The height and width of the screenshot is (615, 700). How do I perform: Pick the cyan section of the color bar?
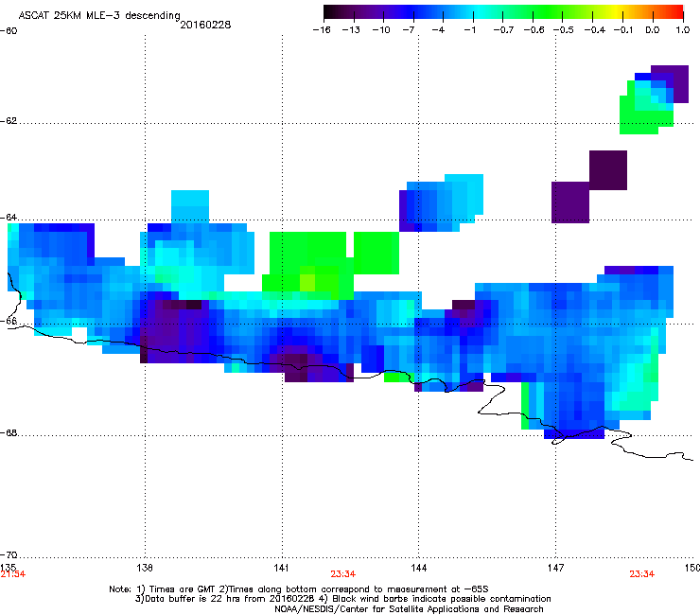pyautogui.click(x=480, y=12)
